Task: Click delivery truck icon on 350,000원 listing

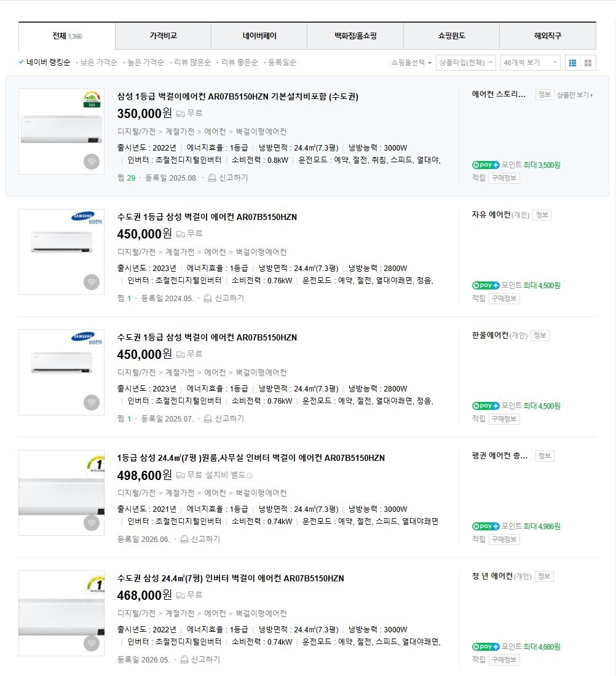Action: click(x=181, y=114)
